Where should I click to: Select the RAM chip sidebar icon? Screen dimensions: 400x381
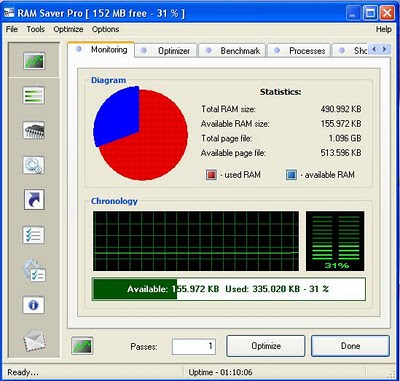pos(33,130)
